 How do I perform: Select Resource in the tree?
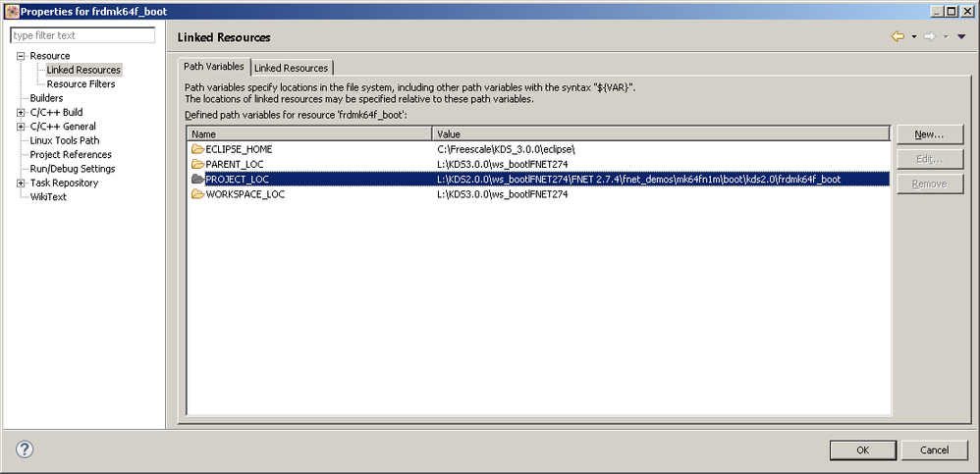[x=50, y=56]
